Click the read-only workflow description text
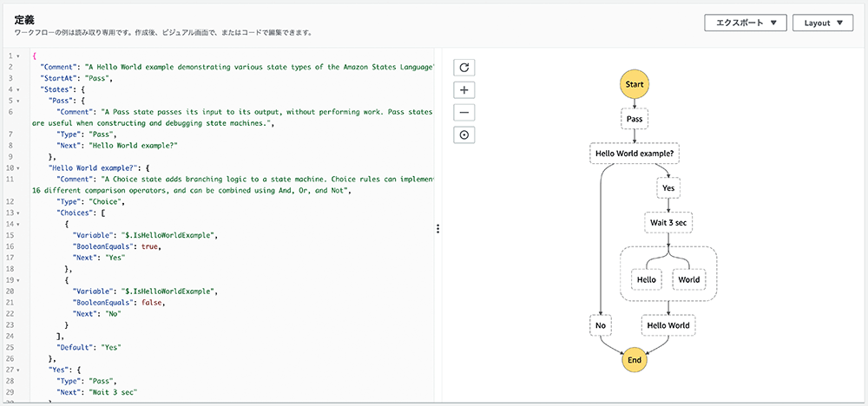Viewport: 868px width, 406px height. coord(163,33)
